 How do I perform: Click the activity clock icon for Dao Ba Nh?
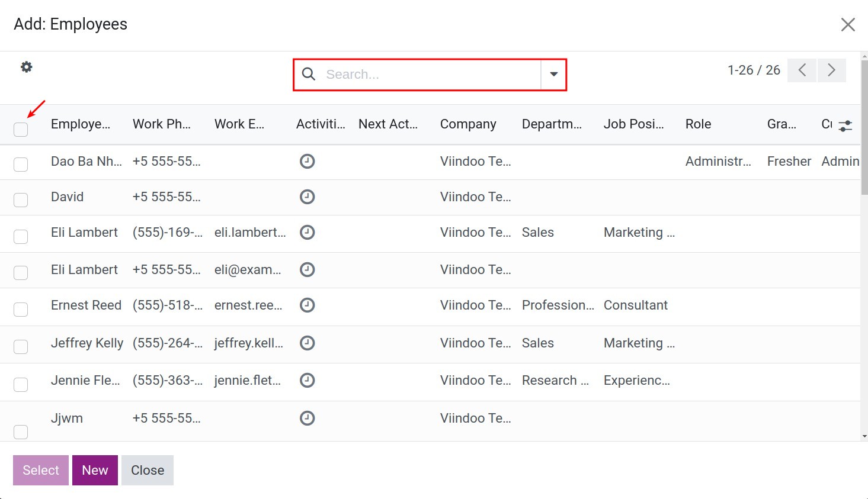point(308,161)
